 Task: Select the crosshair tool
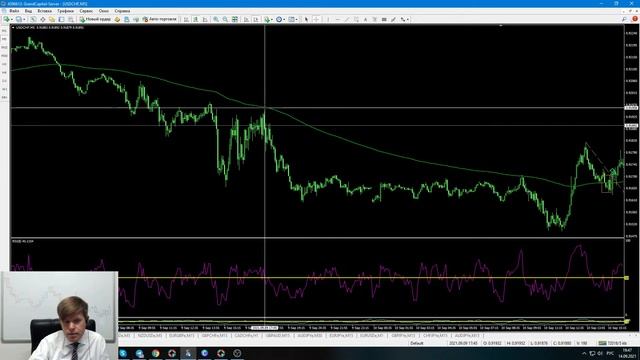[316, 19]
